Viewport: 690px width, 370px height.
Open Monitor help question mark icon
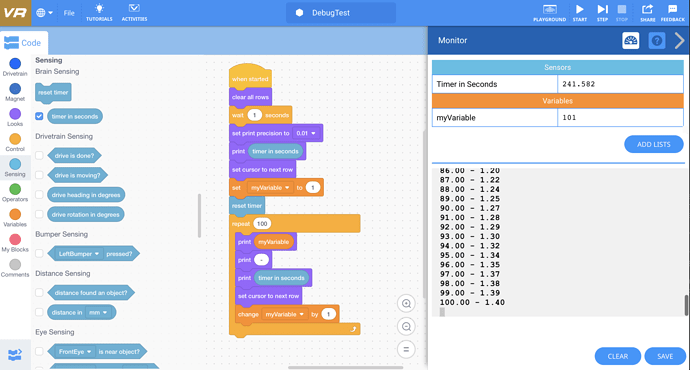(657, 40)
